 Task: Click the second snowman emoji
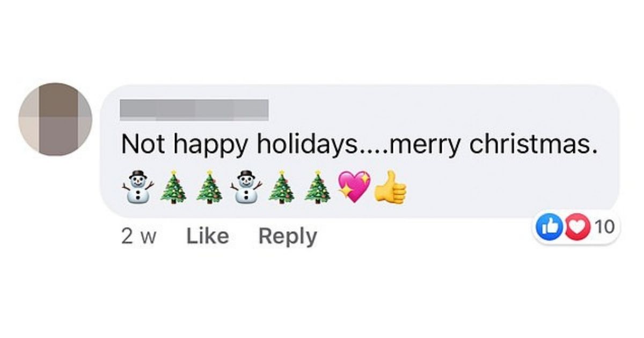[245, 187]
